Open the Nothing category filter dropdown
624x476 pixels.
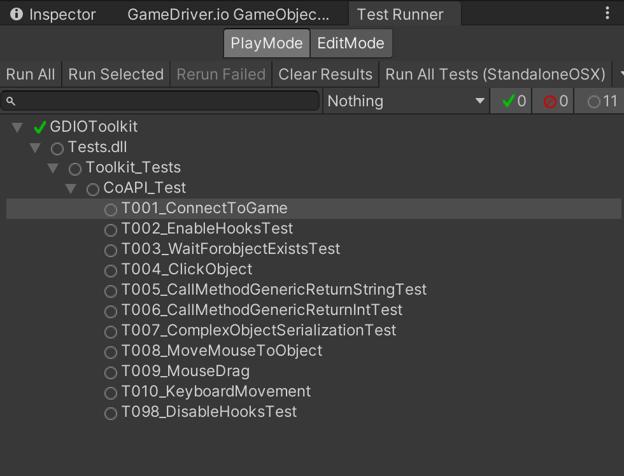[405, 101]
